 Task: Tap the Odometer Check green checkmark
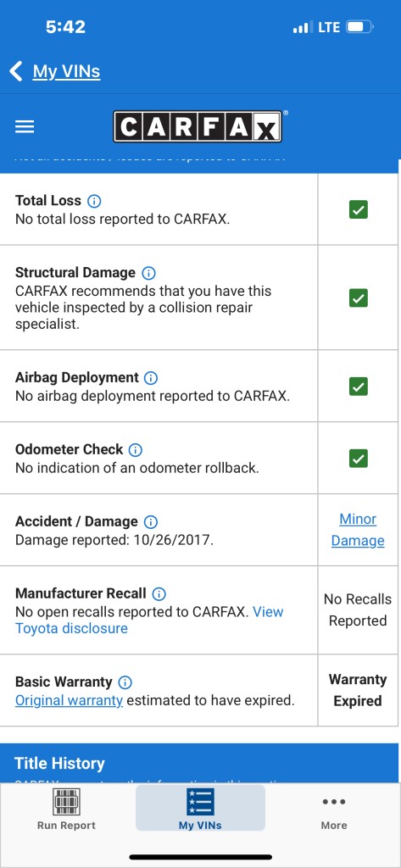point(359,459)
